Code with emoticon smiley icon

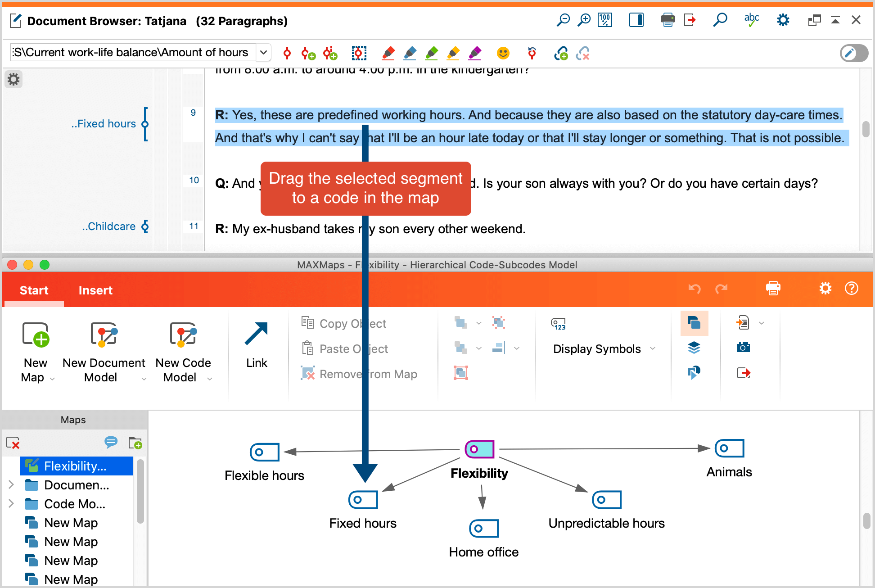click(503, 54)
